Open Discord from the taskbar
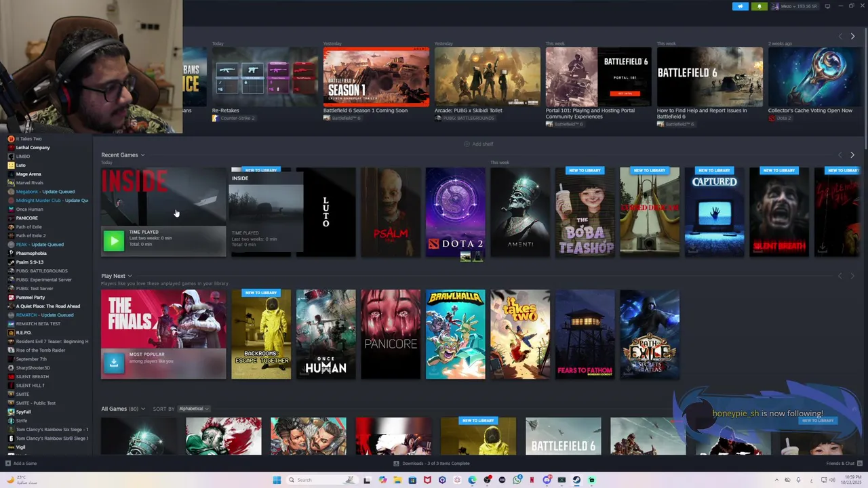The width and height of the screenshot is (868, 488). 547,480
